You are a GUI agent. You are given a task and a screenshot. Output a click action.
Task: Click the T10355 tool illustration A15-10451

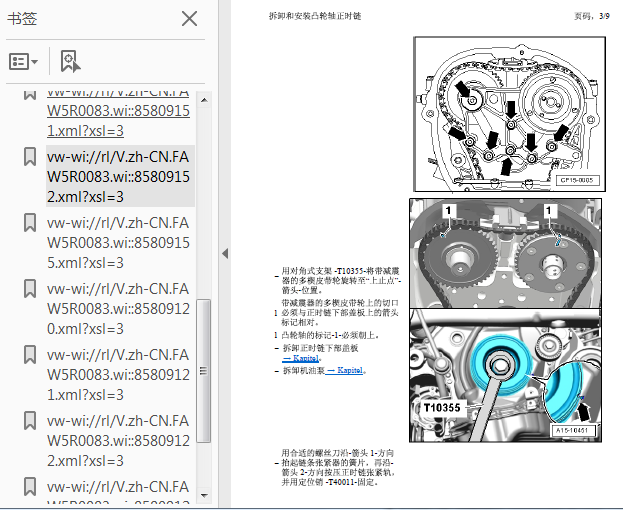pos(505,375)
